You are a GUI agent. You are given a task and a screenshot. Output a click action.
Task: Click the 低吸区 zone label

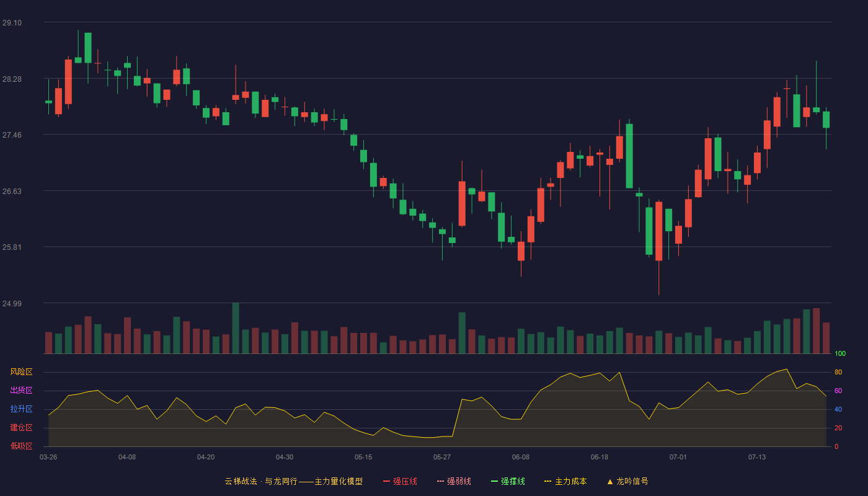[x=21, y=446]
